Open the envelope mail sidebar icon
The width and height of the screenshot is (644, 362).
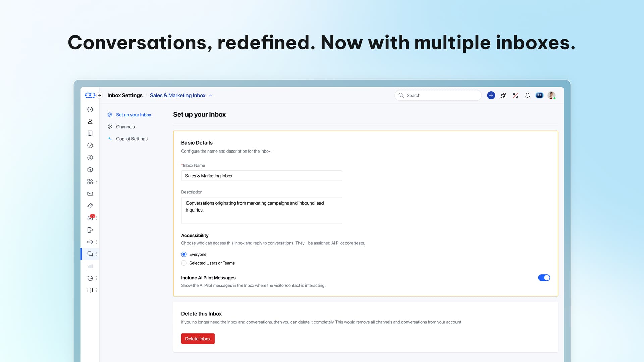90,194
